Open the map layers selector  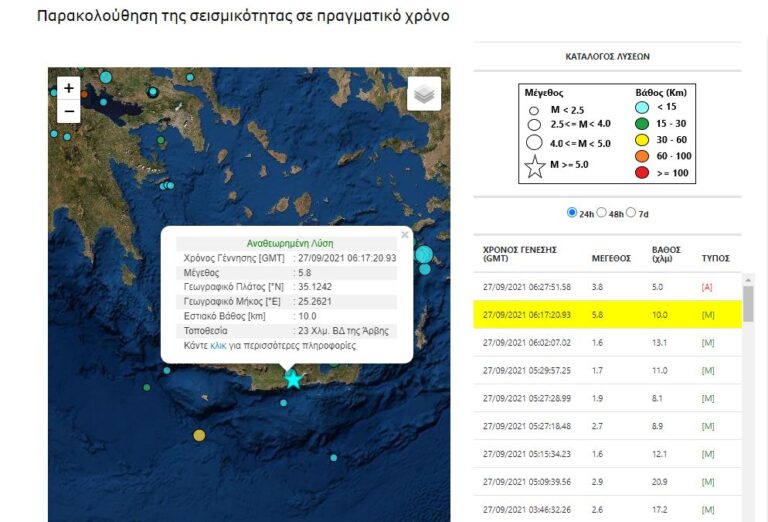[424, 94]
